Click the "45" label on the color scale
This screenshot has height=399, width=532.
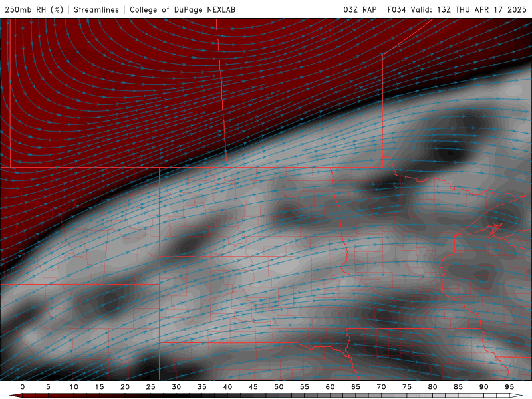[x=253, y=387]
